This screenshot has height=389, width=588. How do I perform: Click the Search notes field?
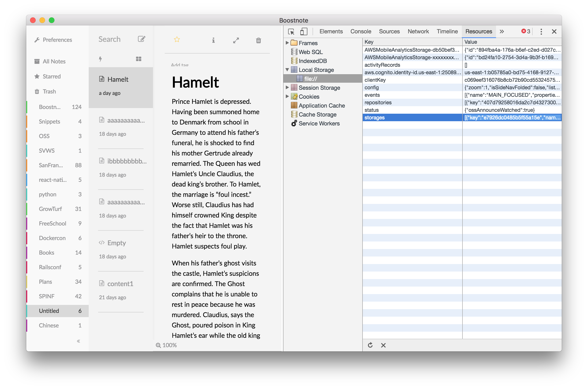(109, 39)
